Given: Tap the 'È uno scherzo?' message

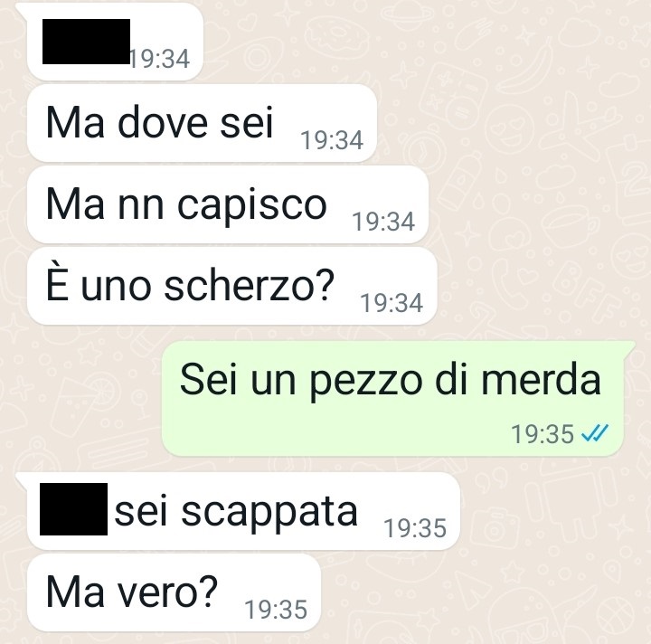Looking at the screenshot, I should (232, 286).
